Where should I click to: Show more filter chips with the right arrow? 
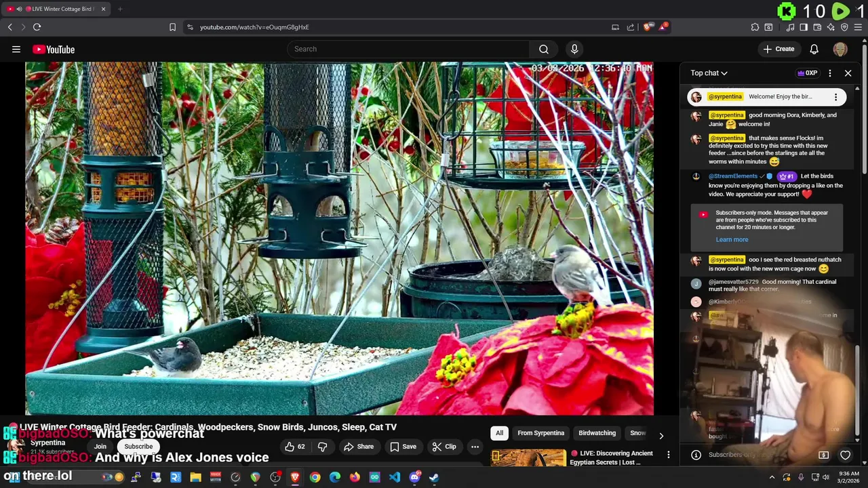[661, 435]
